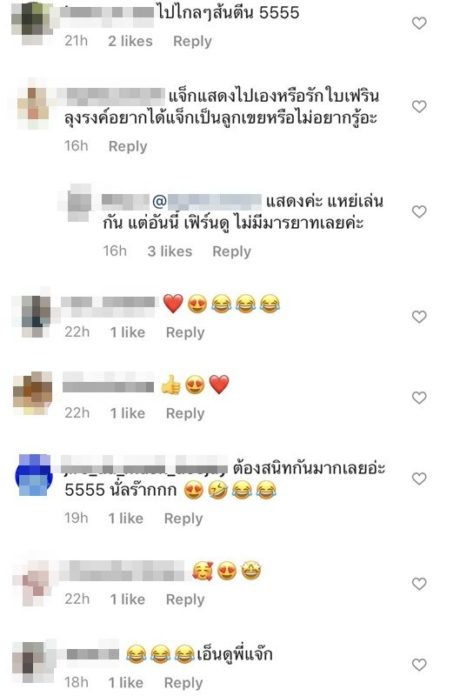Reply to the 19h ต้องสนิทกัน comment
The image size is (453, 696).
pos(183,518)
